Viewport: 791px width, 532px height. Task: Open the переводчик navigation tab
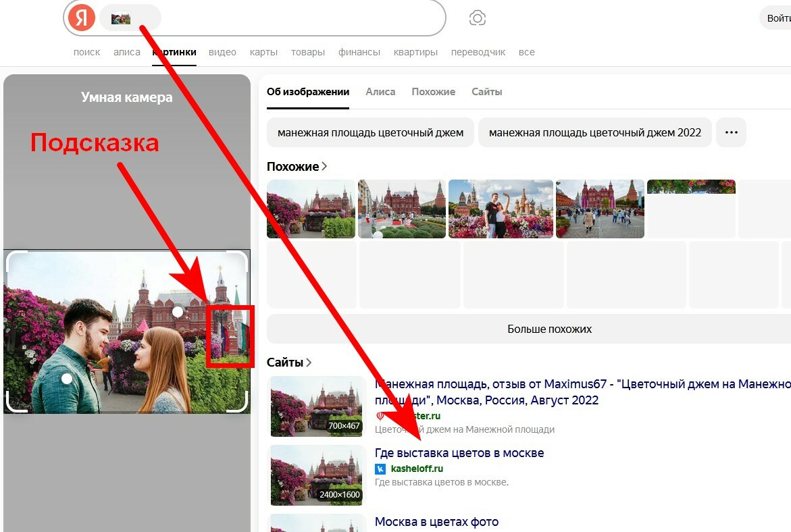478,52
